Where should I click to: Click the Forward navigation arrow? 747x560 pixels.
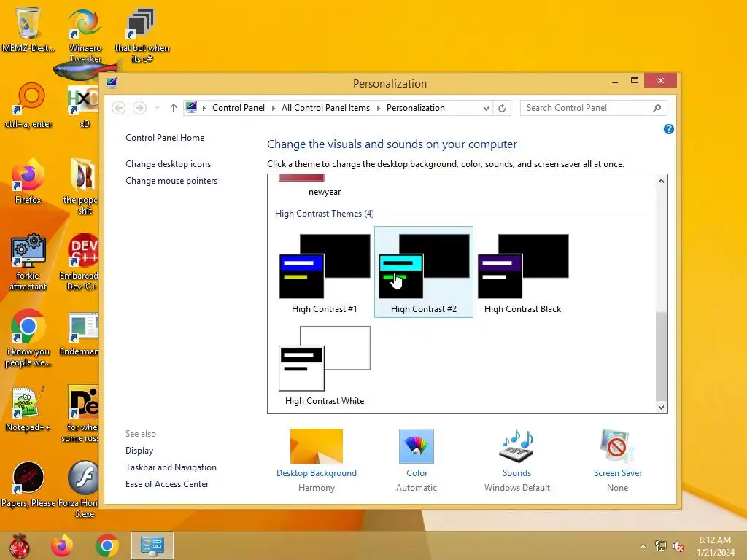pyautogui.click(x=139, y=108)
